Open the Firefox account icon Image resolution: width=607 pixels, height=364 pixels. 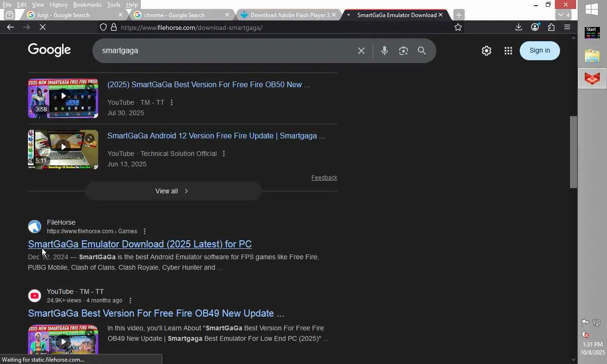pyautogui.click(x=535, y=27)
